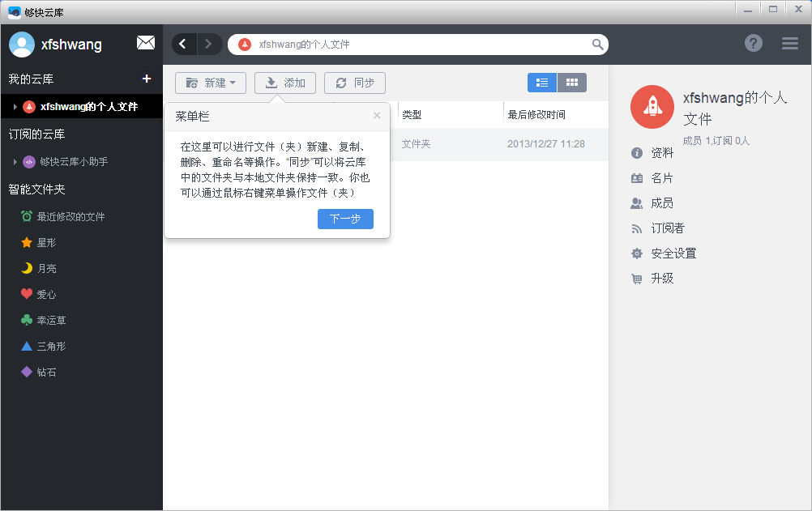Click the search magnifier icon
The image size is (812, 511).
click(597, 45)
